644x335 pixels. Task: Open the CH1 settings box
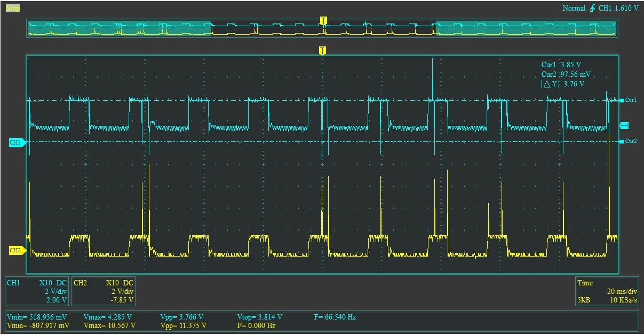pos(37,291)
